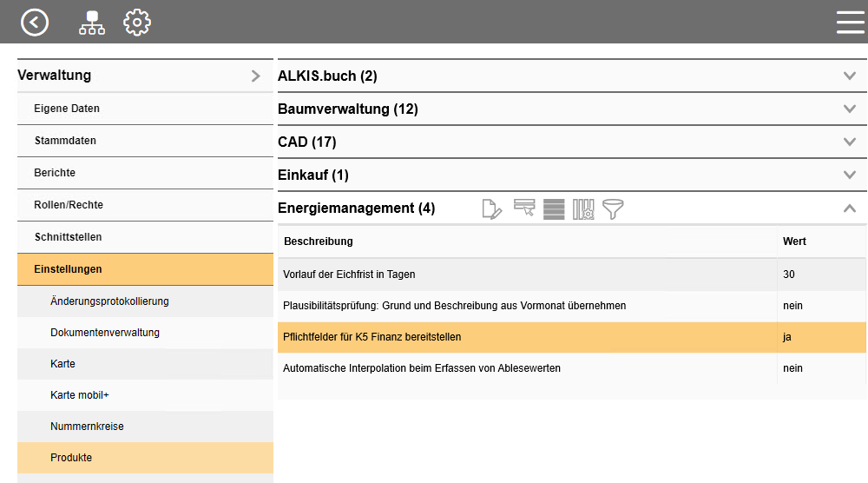Select row Vorlauf der Eichfrist in Tagen
This screenshot has height=483, width=868.
[x=572, y=275]
